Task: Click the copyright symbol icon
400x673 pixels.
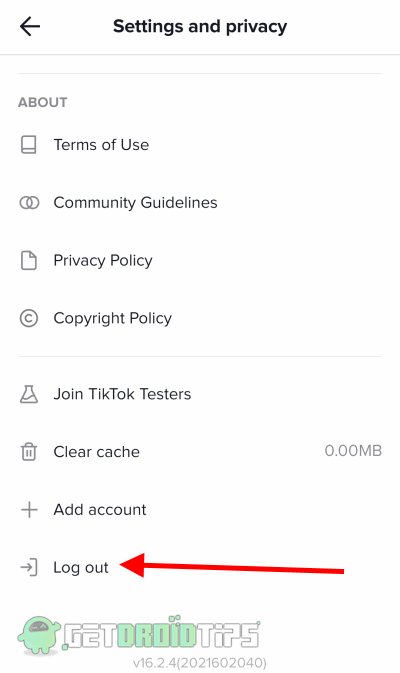Action: (29, 318)
